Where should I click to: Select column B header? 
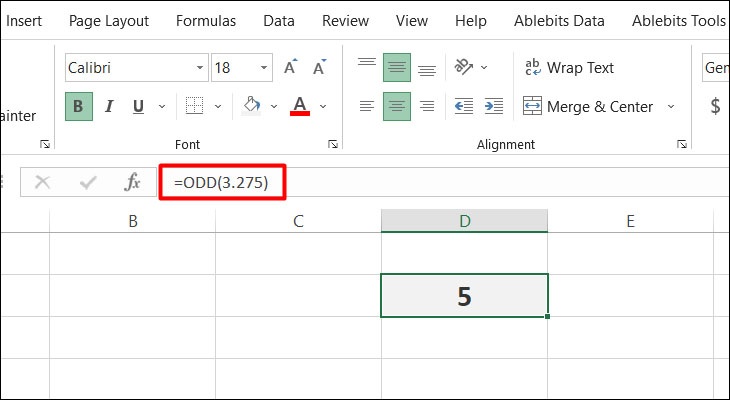coord(133,221)
